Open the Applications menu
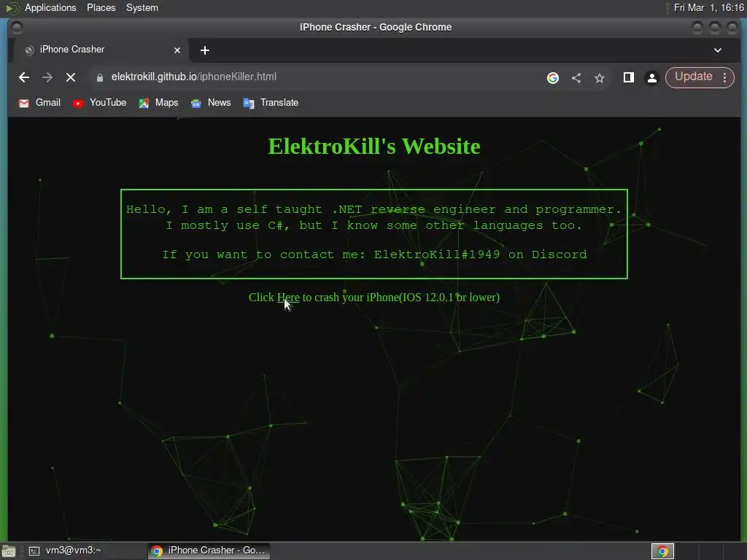The width and height of the screenshot is (747, 560). point(50,7)
